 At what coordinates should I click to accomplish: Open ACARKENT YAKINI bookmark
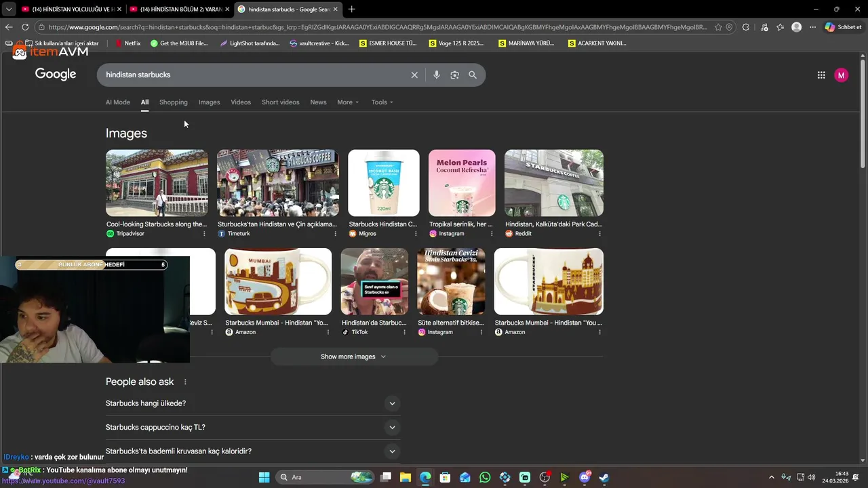tap(597, 43)
